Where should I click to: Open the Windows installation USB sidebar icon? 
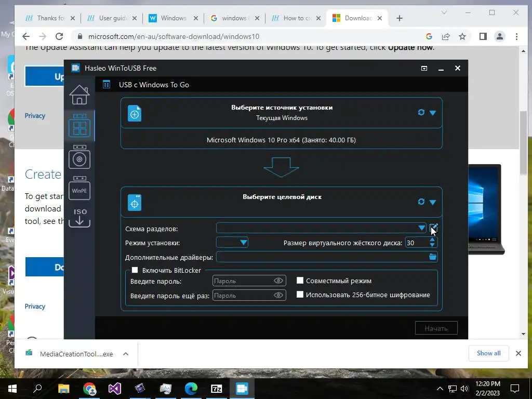pyautogui.click(x=79, y=157)
